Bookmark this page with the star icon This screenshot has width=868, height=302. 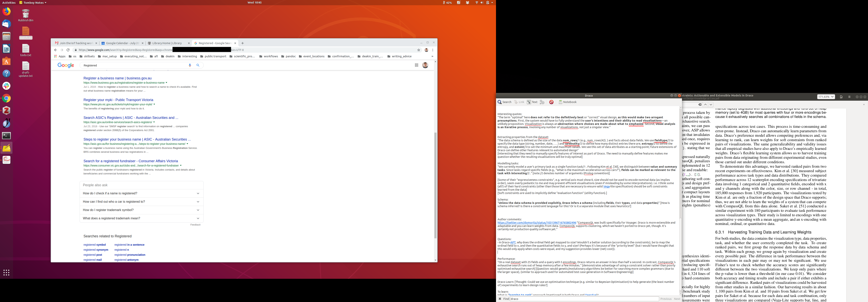tap(419, 50)
